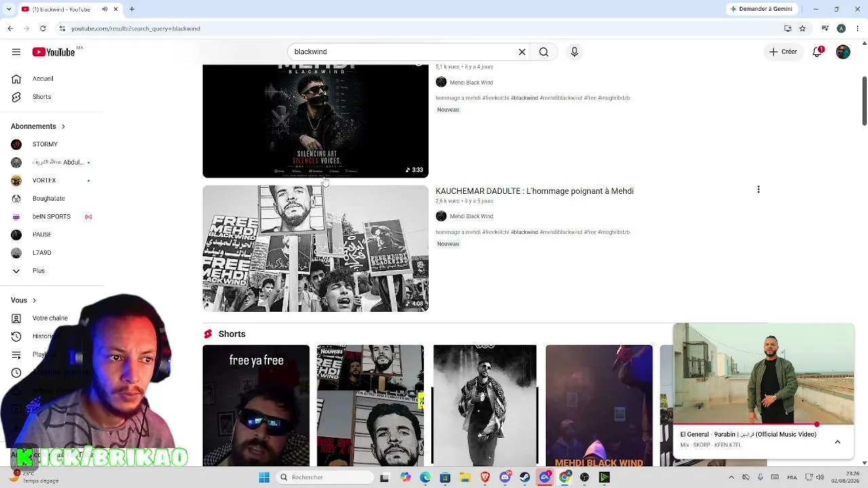
Task: Open the Chrome profile avatar
Action: [x=842, y=28]
